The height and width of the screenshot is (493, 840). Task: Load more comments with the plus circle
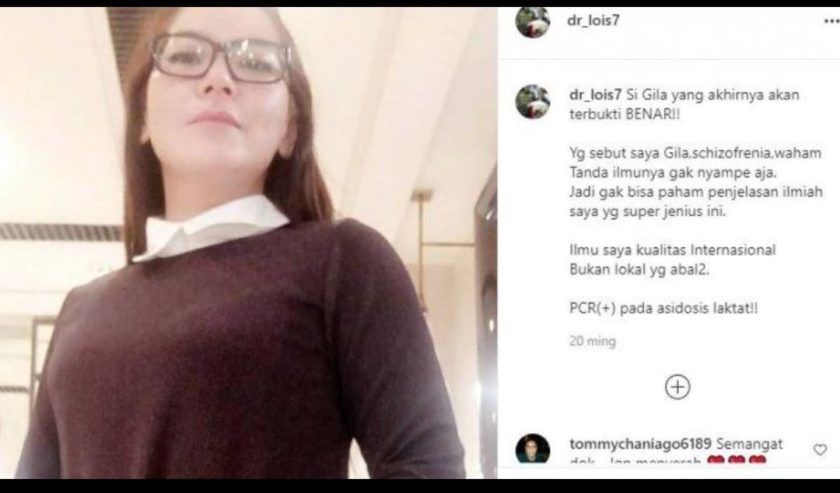click(x=677, y=387)
